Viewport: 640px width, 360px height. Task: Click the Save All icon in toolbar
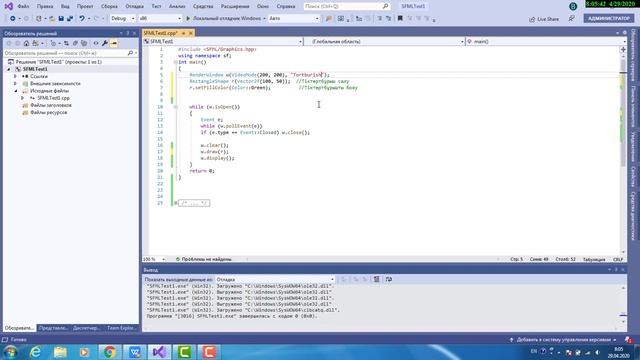70,18
